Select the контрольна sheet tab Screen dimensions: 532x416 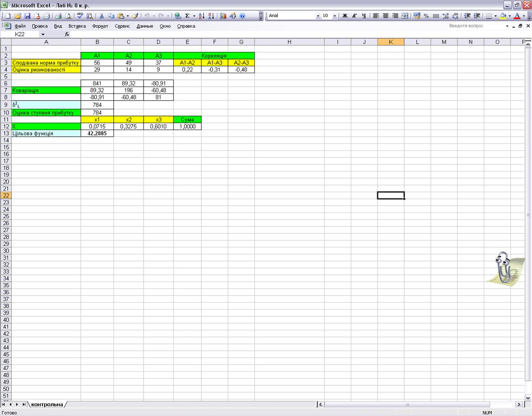click(47, 404)
